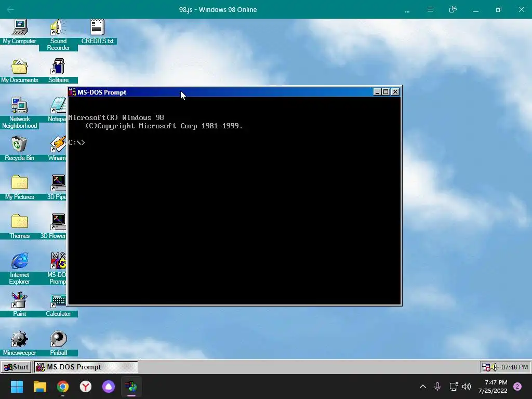The width and height of the screenshot is (532, 399).
Task: Expand the hidden tray icons chevron
Action: pyautogui.click(x=423, y=387)
